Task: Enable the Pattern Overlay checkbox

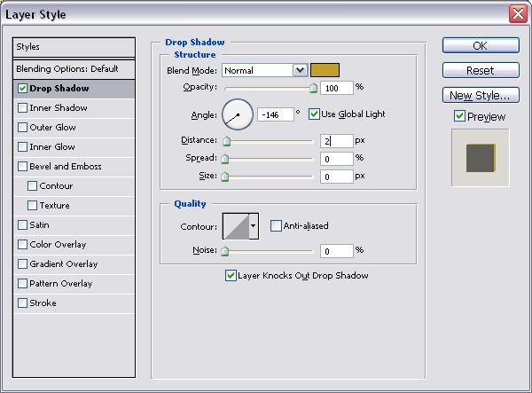Action: click(22, 284)
